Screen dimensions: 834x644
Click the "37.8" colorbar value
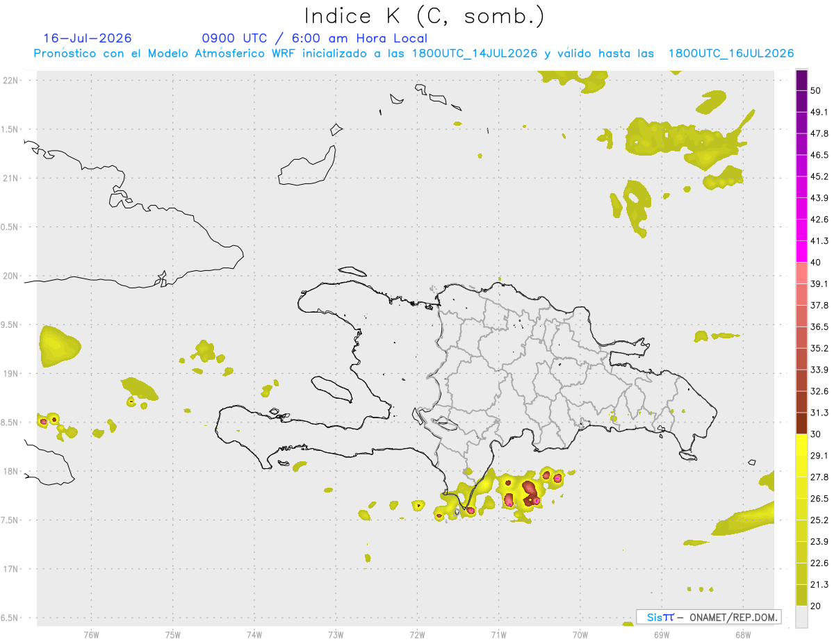pos(819,306)
